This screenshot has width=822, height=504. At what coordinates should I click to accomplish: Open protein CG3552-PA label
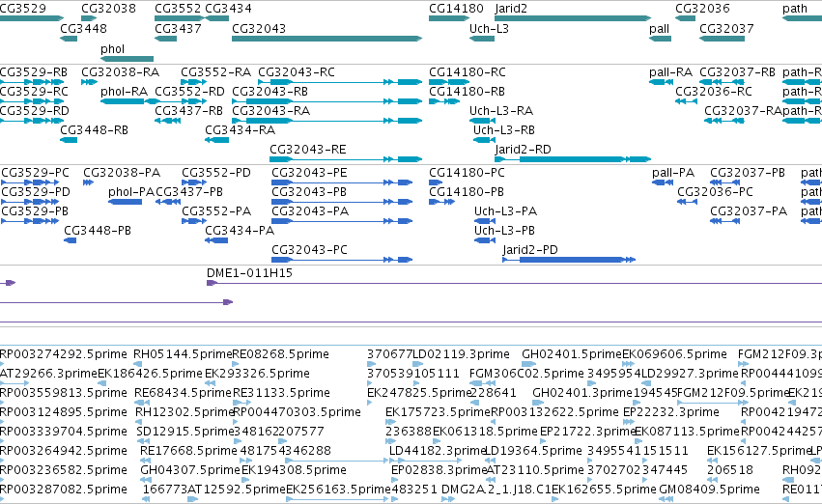[x=216, y=211]
